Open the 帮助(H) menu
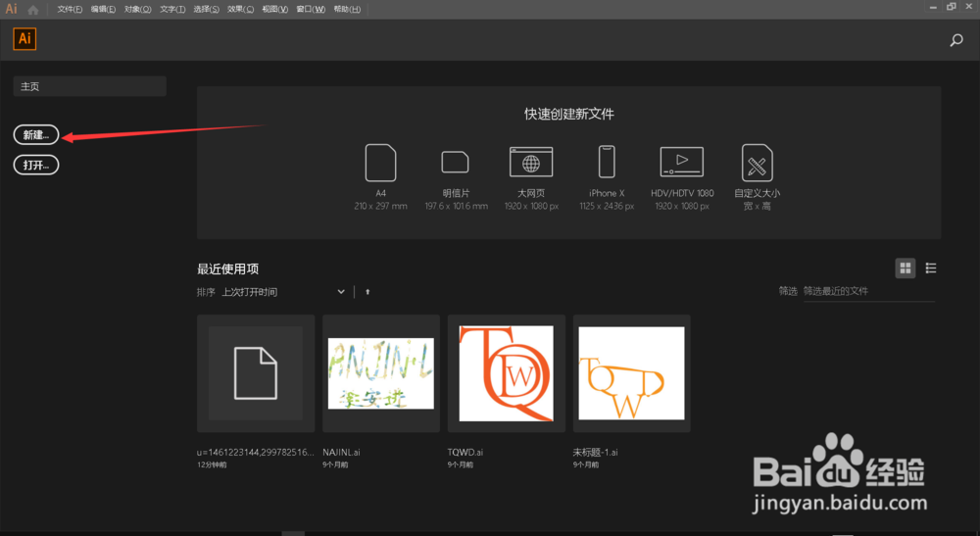This screenshot has width=980, height=536. [x=347, y=10]
